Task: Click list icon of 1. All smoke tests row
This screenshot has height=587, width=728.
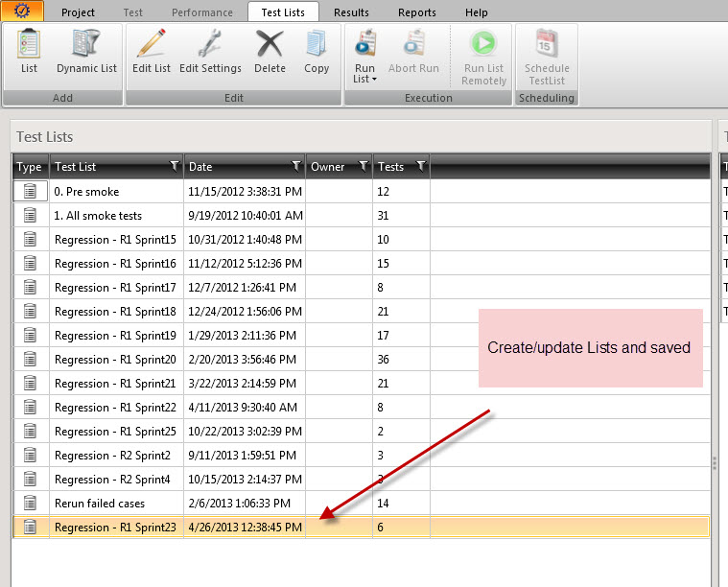Action: (x=30, y=215)
